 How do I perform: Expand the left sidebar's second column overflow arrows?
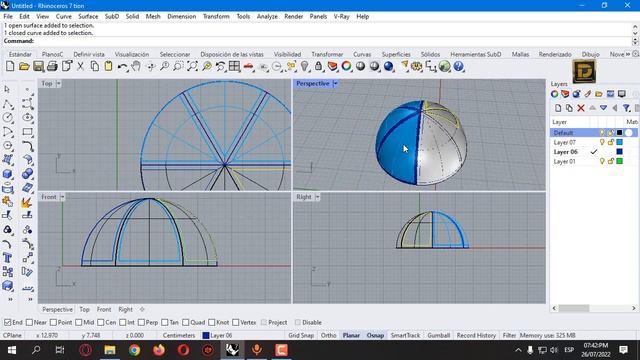pyautogui.click(x=30, y=300)
